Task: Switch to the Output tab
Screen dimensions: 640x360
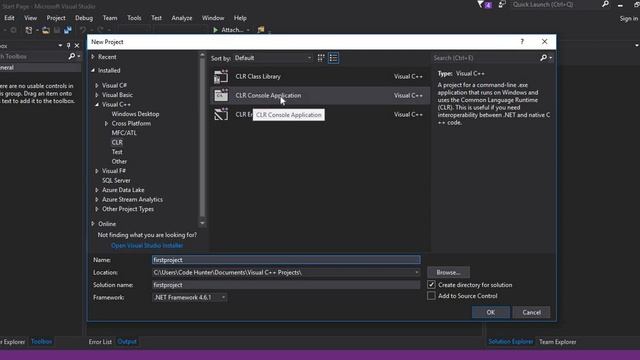Action: coord(127,342)
